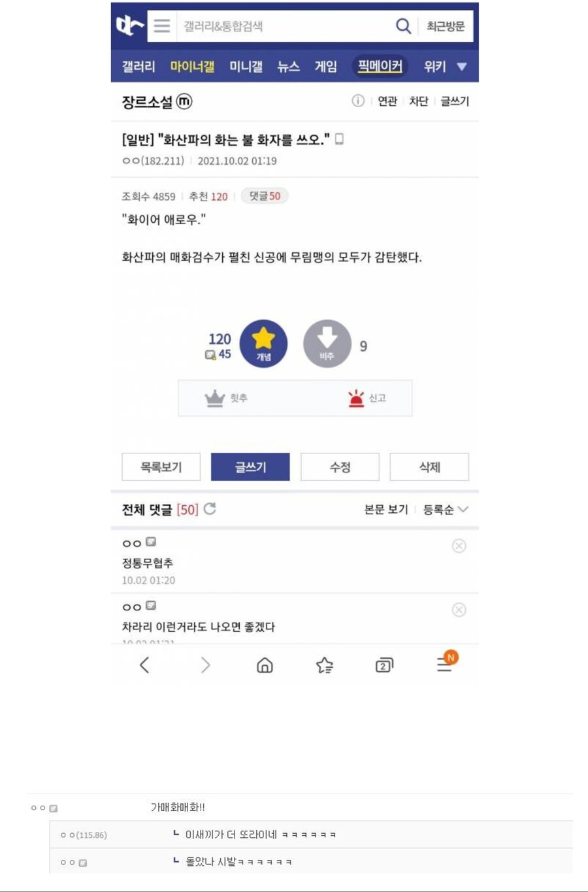
Task: Go back with the browser arrow
Action: tap(145, 665)
